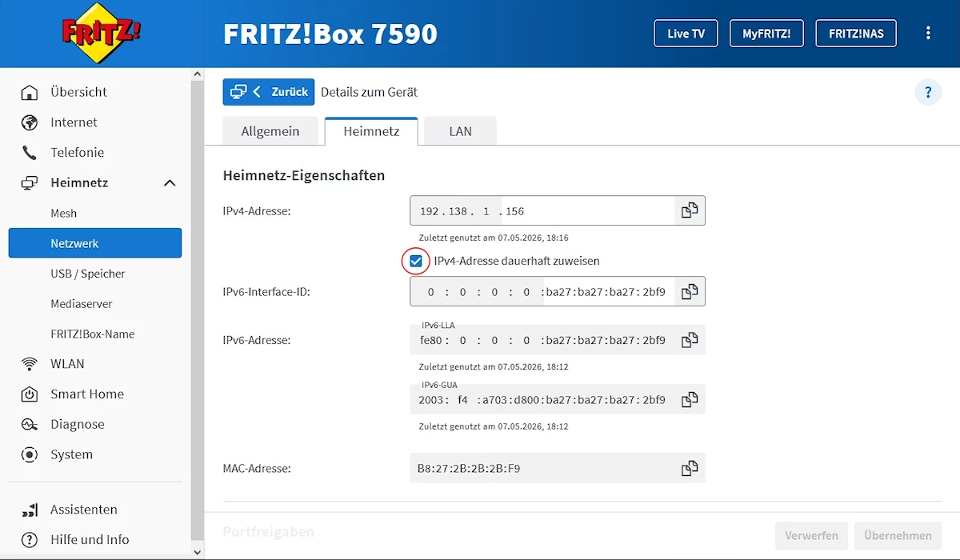
Task: Click the sidebar scroll up arrow
Action: (x=198, y=74)
